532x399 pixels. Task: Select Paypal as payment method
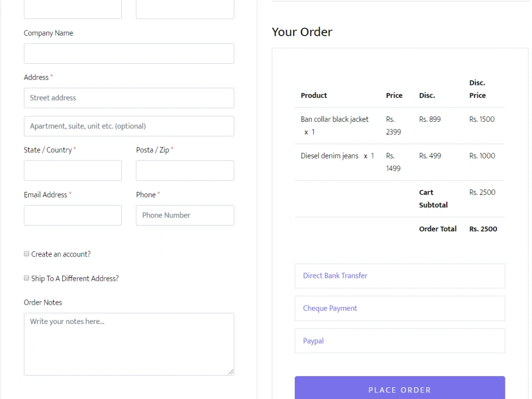click(x=400, y=340)
